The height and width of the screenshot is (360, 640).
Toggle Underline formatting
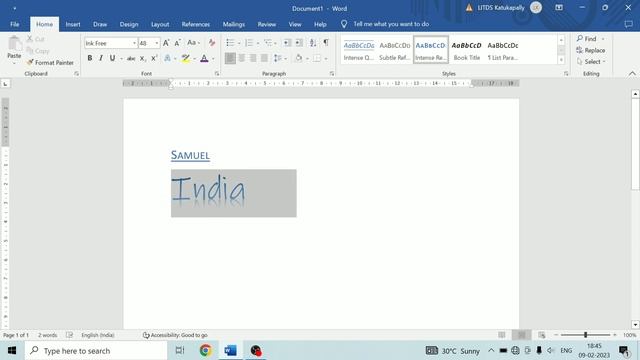112,58
